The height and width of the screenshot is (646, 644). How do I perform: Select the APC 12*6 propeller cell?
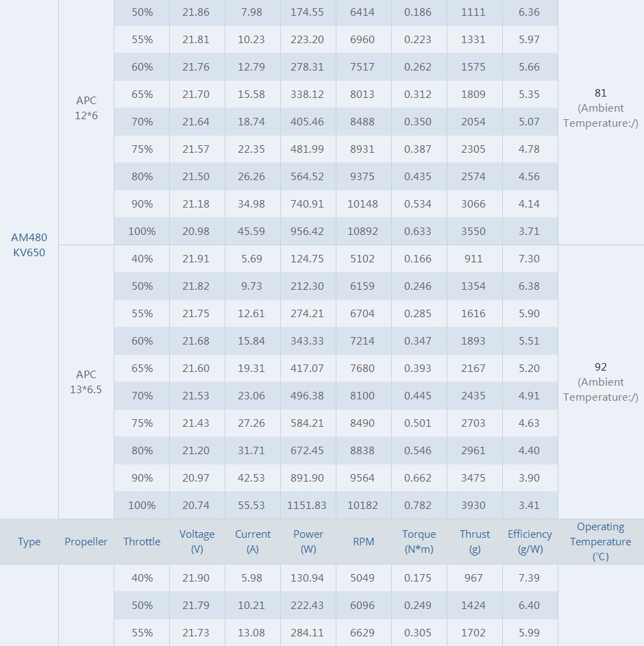[x=86, y=108]
